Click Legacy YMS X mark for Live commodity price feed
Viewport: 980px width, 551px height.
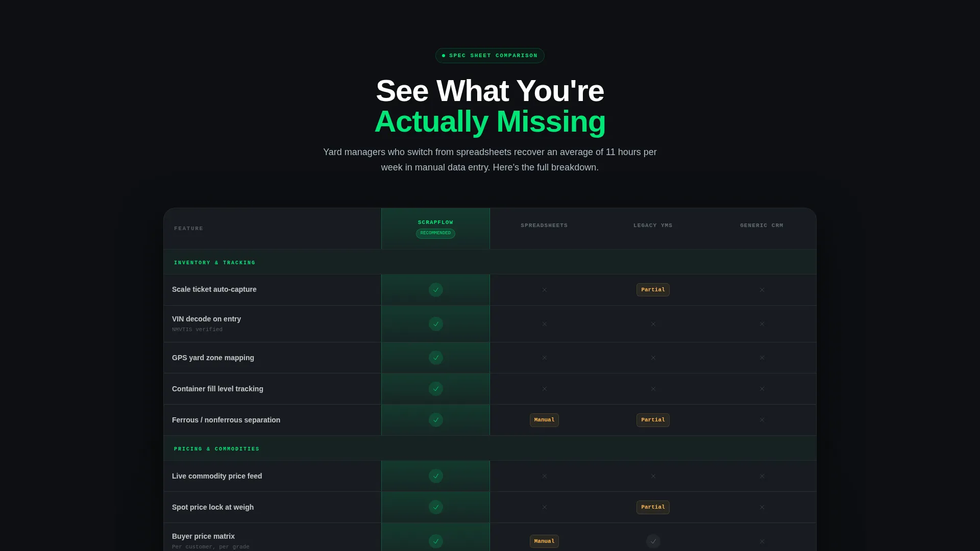pyautogui.click(x=653, y=476)
